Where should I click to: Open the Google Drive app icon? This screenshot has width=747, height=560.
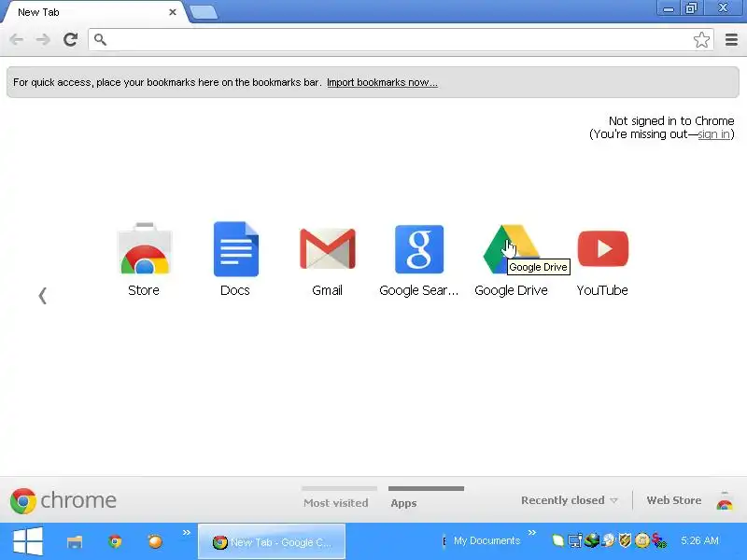[x=511, y=249]
